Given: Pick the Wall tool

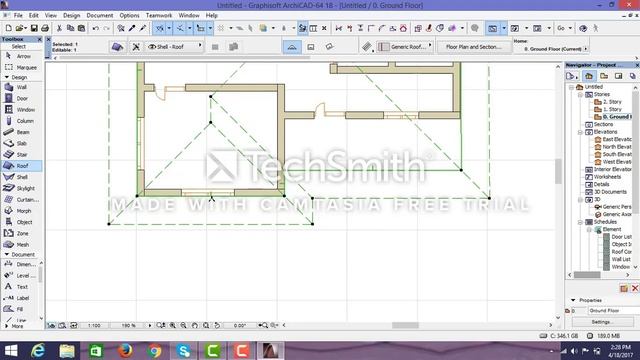Looking at the screenshot, I should (x=16, y=87).
